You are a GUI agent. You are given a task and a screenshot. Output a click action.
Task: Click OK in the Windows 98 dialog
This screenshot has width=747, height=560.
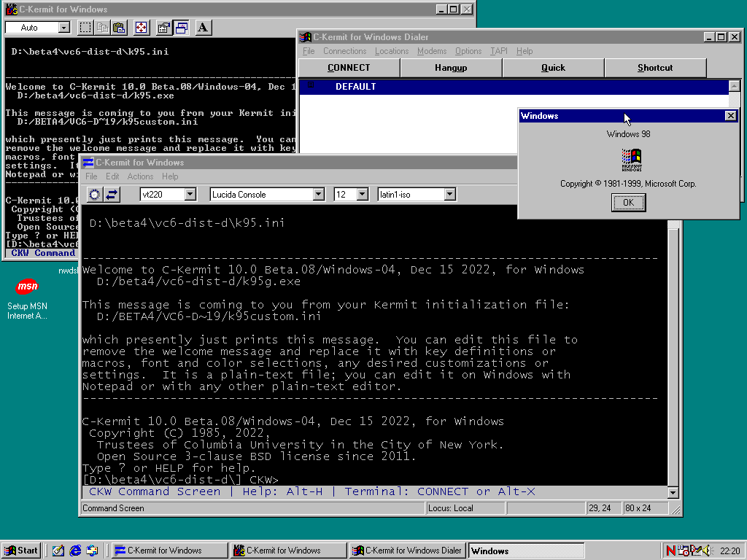pos(628,203)
